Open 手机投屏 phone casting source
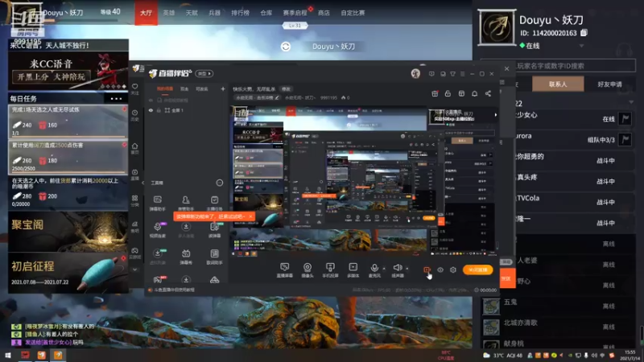This screenshot has height=362, width=644. click(330, 270)
